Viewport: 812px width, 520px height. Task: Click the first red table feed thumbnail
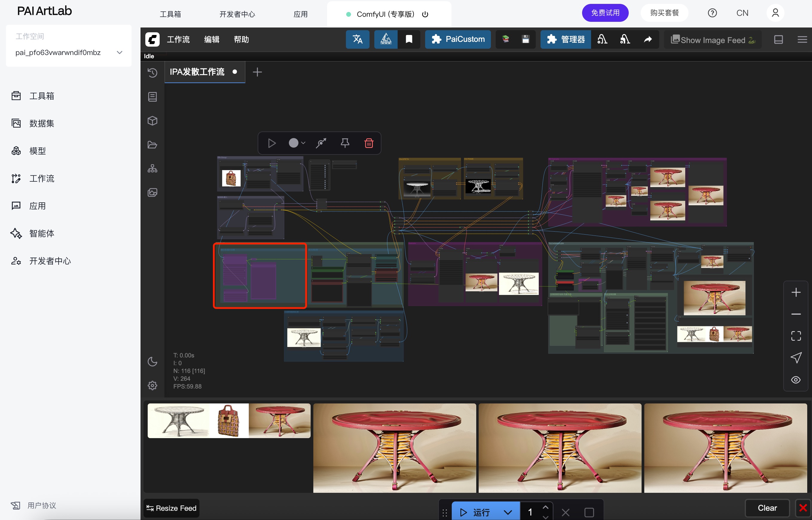pos(394,448)
